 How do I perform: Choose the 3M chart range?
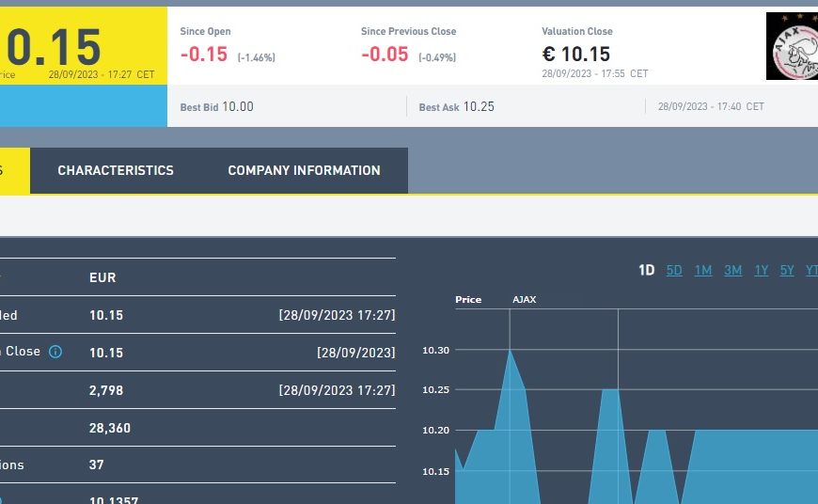[x=732, y=271]
